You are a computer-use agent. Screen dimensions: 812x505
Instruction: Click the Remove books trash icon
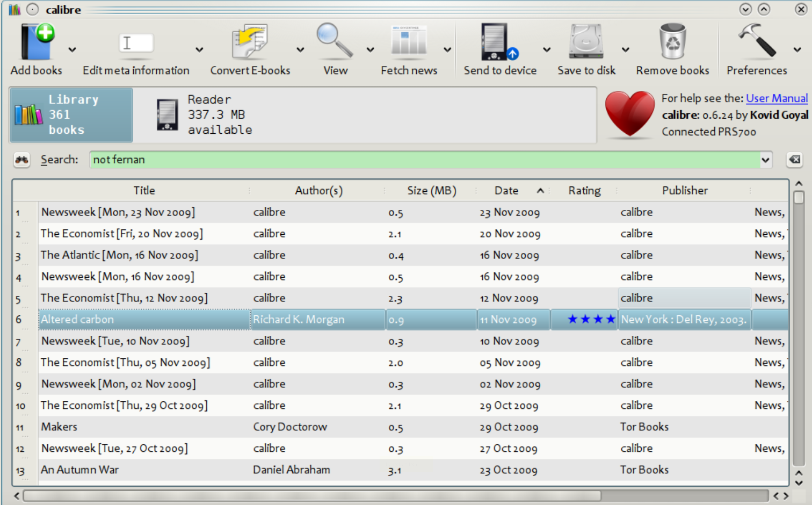(x=672, y=41)
